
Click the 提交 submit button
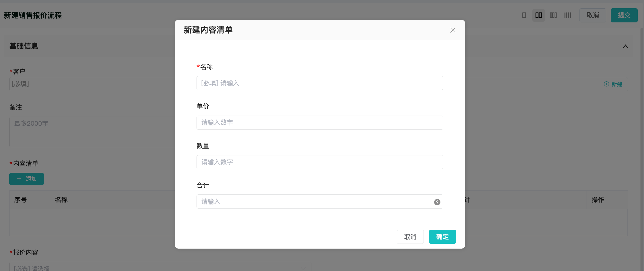pos(624,15)
